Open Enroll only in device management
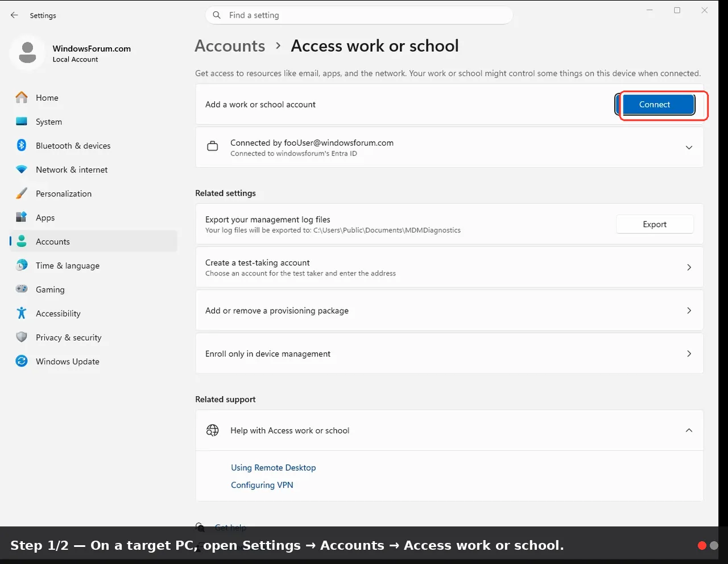This screenshot has width=728, height=564. pos(449,353)
